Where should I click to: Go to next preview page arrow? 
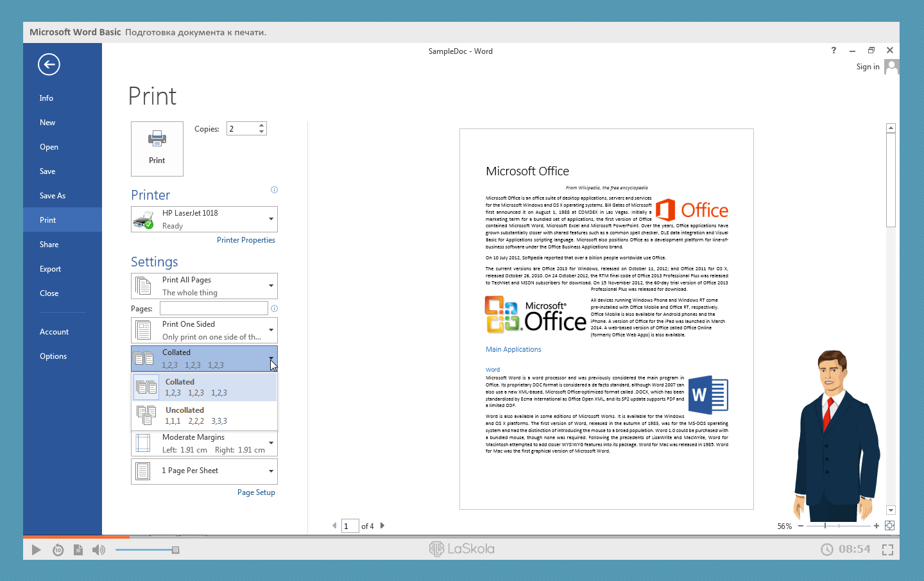pyautogui.click(x=382, y=526)
